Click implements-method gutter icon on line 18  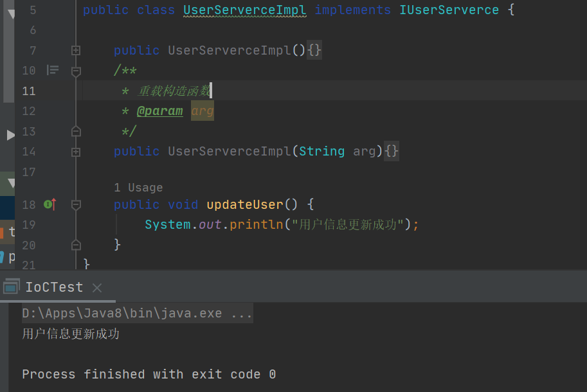pos(50,204)
